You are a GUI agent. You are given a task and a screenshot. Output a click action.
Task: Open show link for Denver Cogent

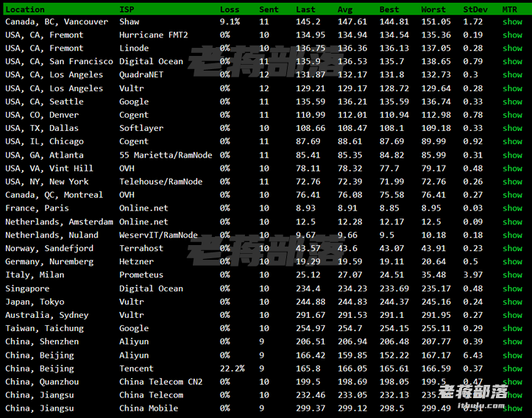512,115
